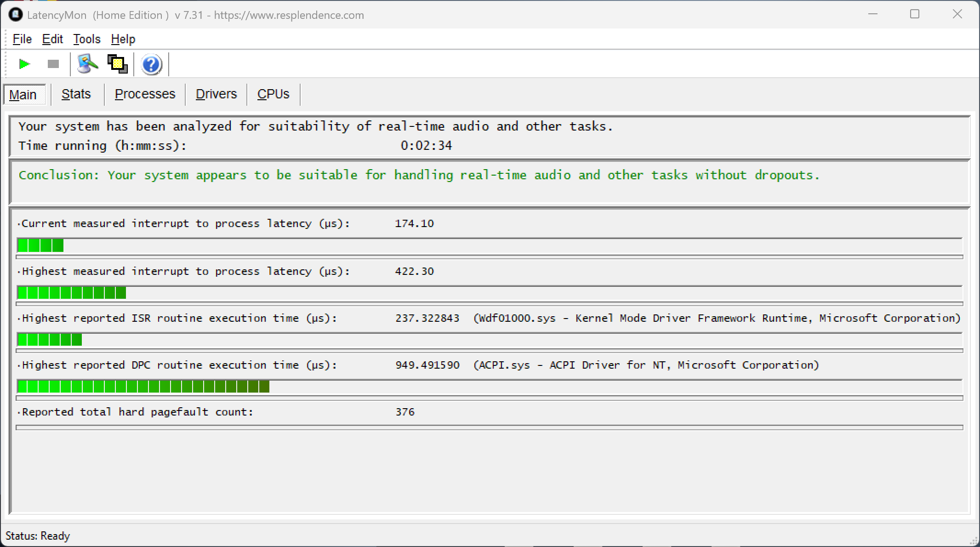Click the highest DPC routine execution bar
Viewport: 980px width, 547px height.
tap(143, 387)
